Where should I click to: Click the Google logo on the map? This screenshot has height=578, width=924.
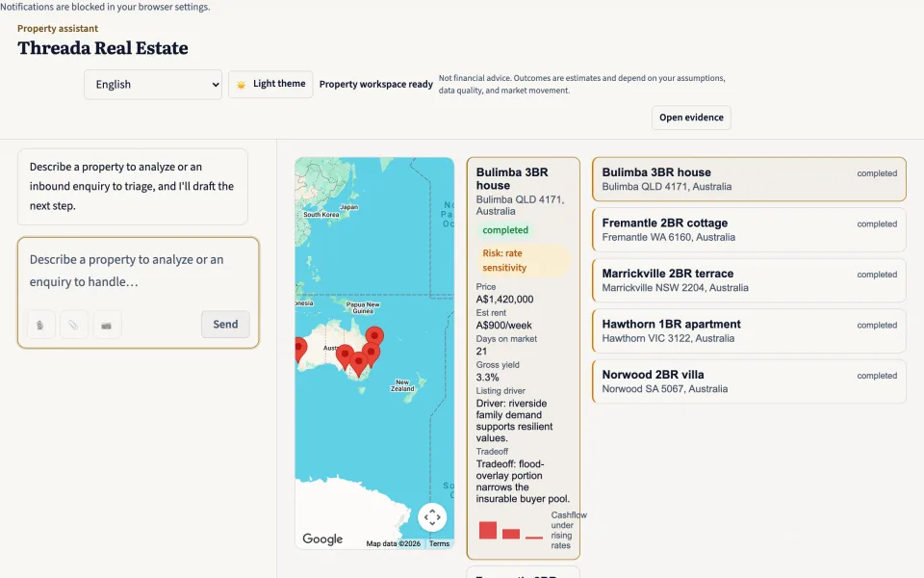[322, 539]
